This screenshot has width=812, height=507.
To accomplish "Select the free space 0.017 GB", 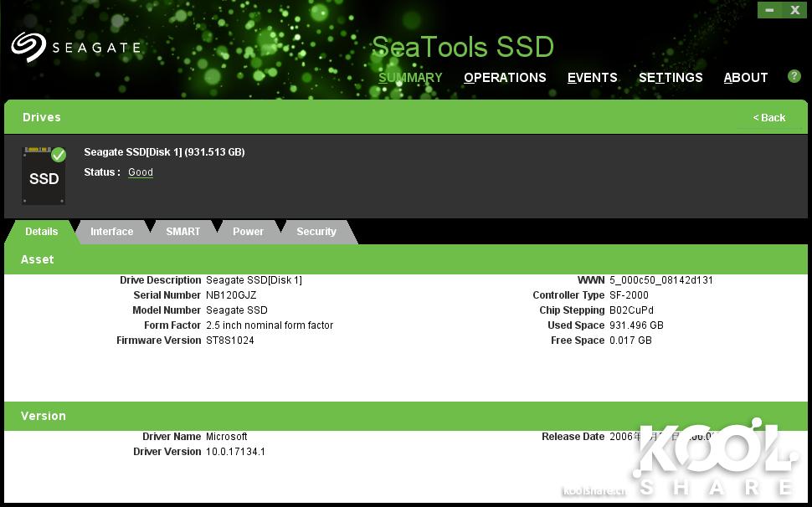I will 630,340.
